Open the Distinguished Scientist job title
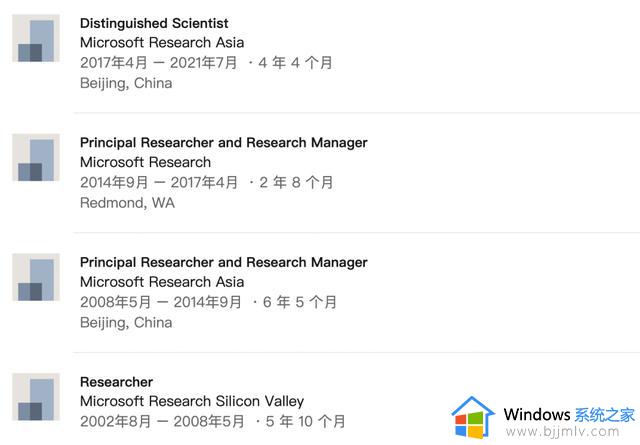 pos(154,23)
